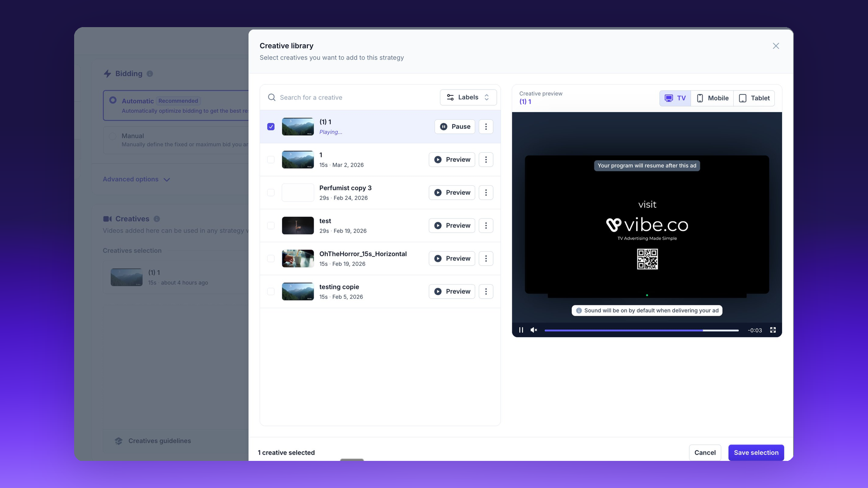Click the Save selection button
868x488 pixels.
click(756, 452)
